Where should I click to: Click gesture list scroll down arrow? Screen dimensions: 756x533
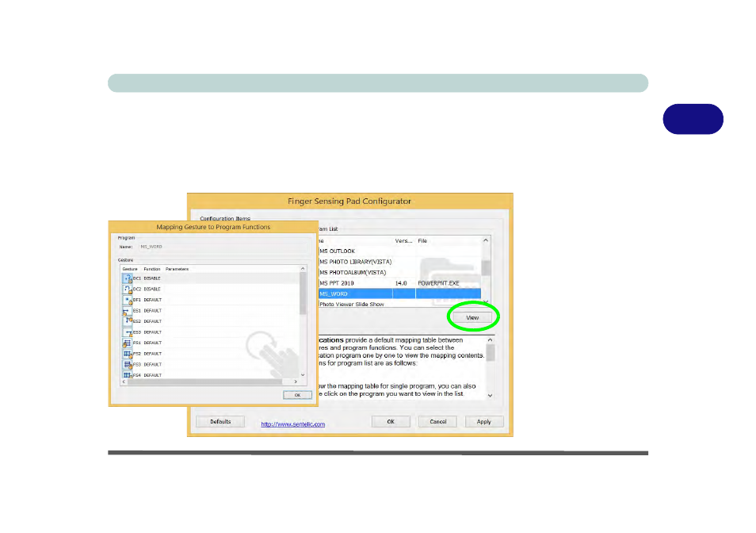click(x=303, y=375)
